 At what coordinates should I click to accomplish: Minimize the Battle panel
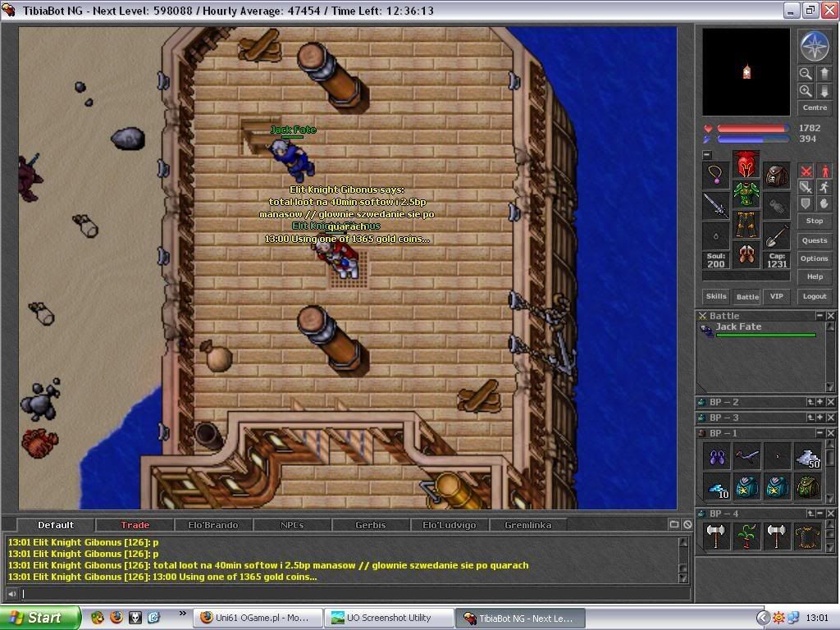click(x=819, y=316)
